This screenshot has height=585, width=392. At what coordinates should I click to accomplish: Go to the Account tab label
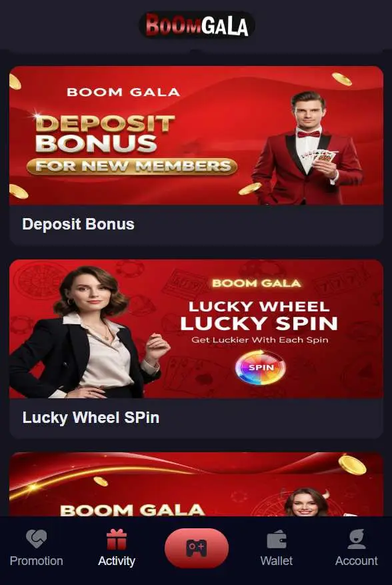[x=356, y=560]
